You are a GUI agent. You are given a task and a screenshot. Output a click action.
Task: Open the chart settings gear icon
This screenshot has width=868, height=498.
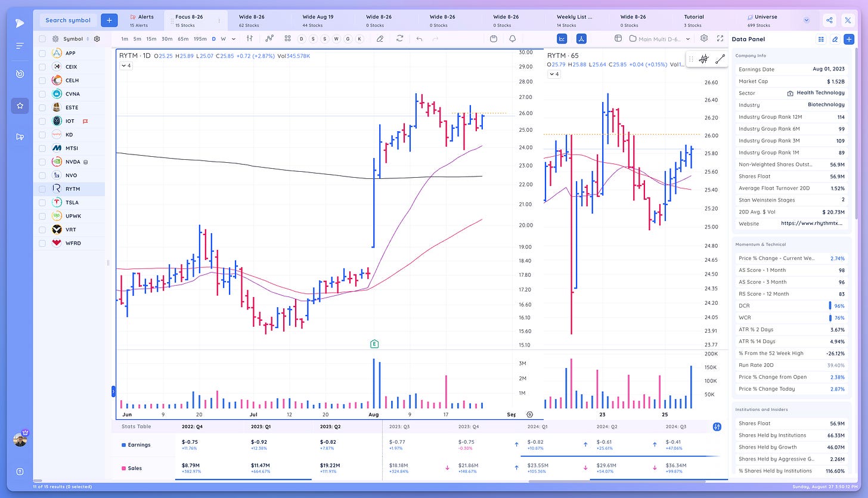tap(704, 38)
